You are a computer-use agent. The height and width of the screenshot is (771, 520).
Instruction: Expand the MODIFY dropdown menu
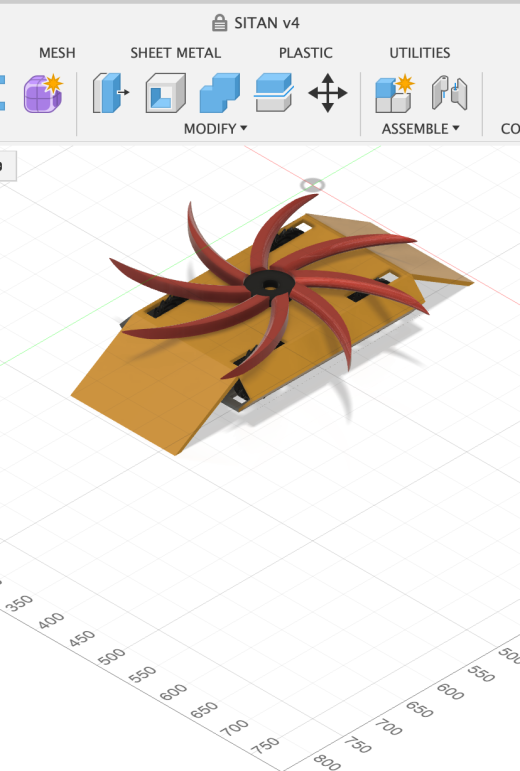coord(215,129)
